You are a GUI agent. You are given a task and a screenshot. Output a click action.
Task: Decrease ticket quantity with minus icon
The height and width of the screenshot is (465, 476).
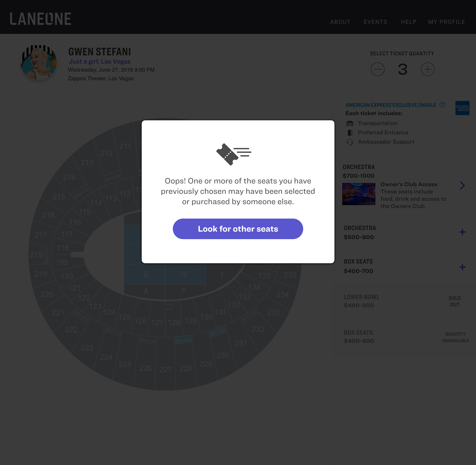point(378,69)
